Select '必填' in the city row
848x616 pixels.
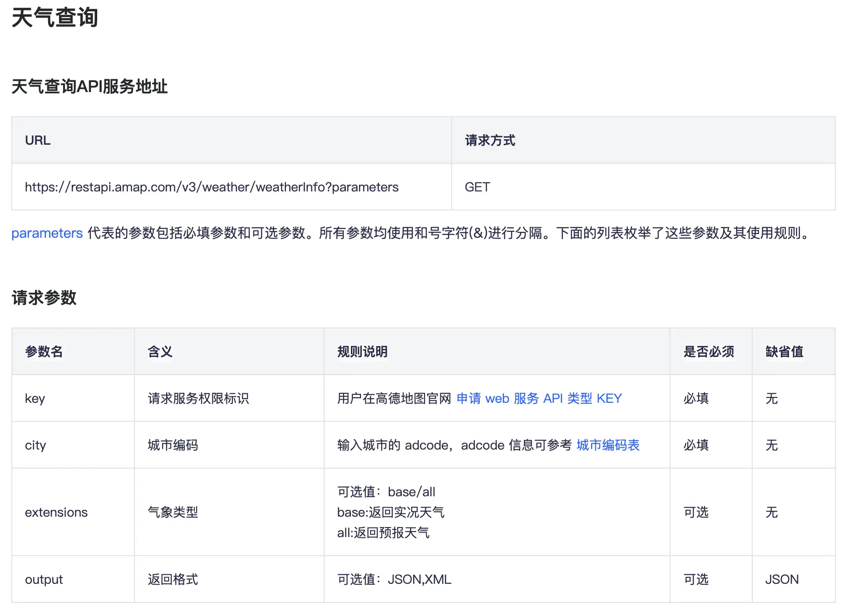(696, 445)
